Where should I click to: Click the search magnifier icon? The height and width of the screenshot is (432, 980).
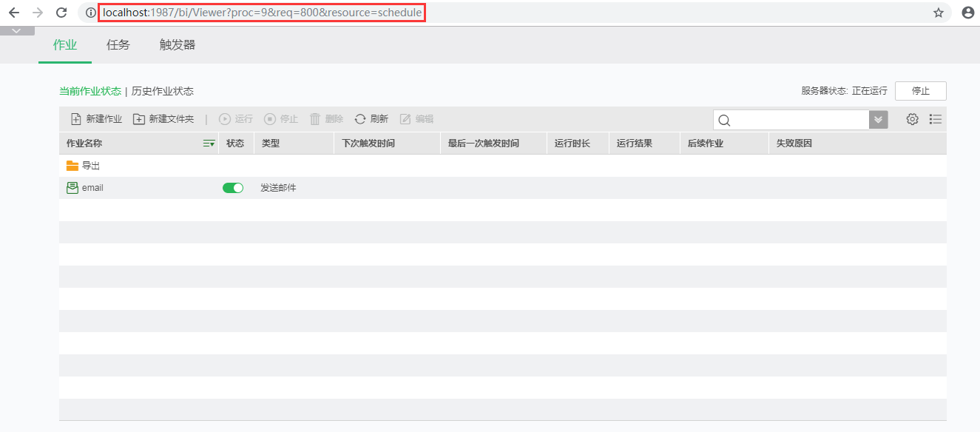[723, 119]
